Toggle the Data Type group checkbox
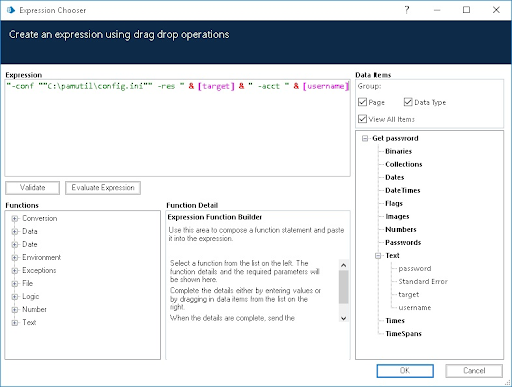Screen dimensions: 512x387 point(408,102)
